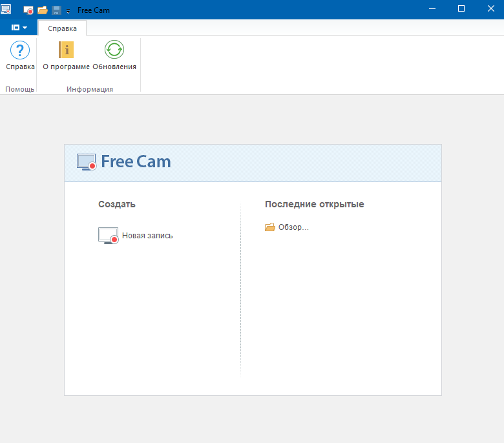This screenshot has width=504, height=443.
Task: Click Free Cam app icon in title bar
Action: (6, 9)
